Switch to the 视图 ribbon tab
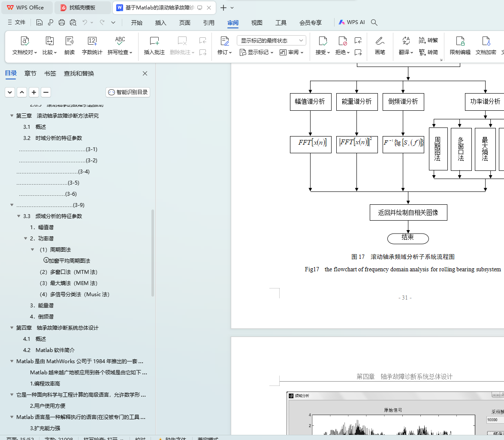The height and width of the screenshot is (440, 504). [257, 22]
